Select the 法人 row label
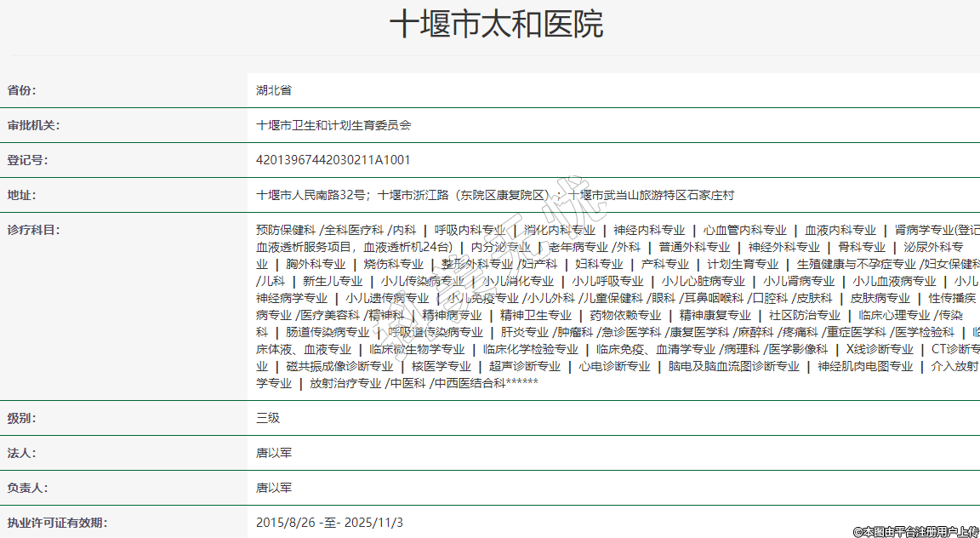 (x=22, y=454)
